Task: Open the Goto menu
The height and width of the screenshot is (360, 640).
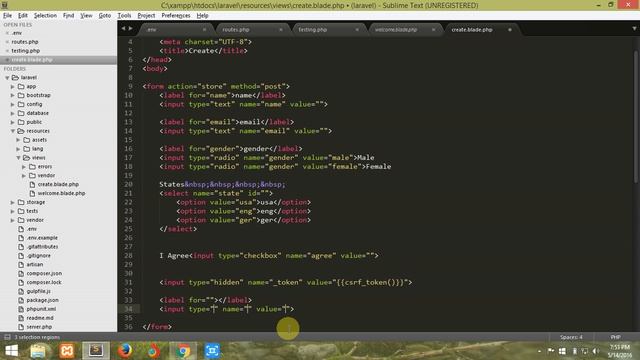Action: (105, 16)
